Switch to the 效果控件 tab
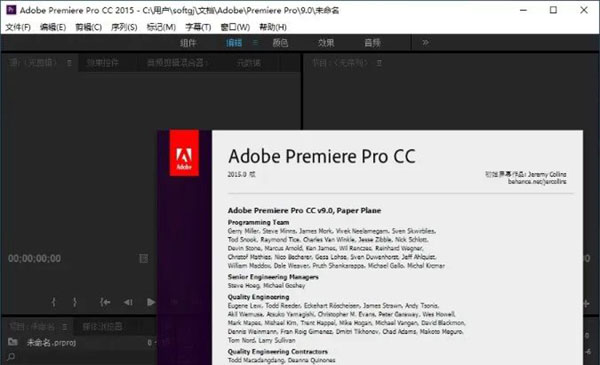This screenshot has width=600, height=365. pos(102,63)
